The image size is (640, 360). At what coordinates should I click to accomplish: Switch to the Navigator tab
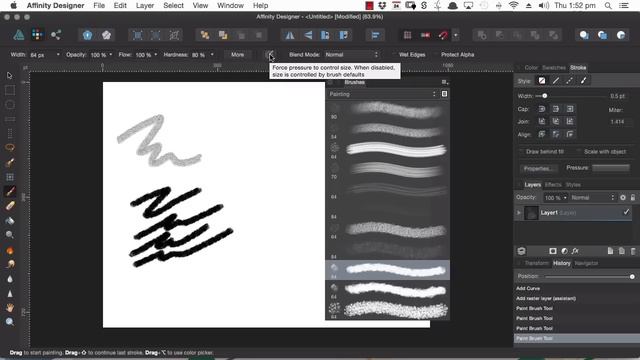(x=586, y=263)
